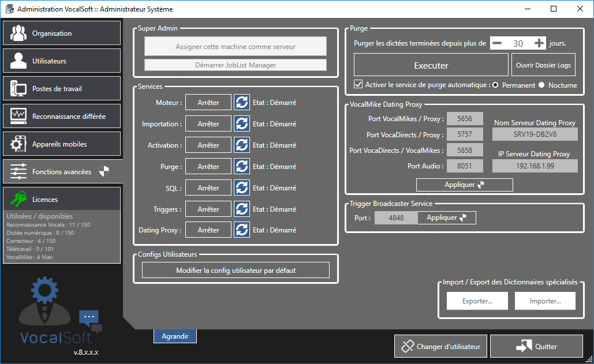This screenshot has height=364, width=594.
Task: Click the refresh icon for Activation service
Action: click(x=242, y=145)
